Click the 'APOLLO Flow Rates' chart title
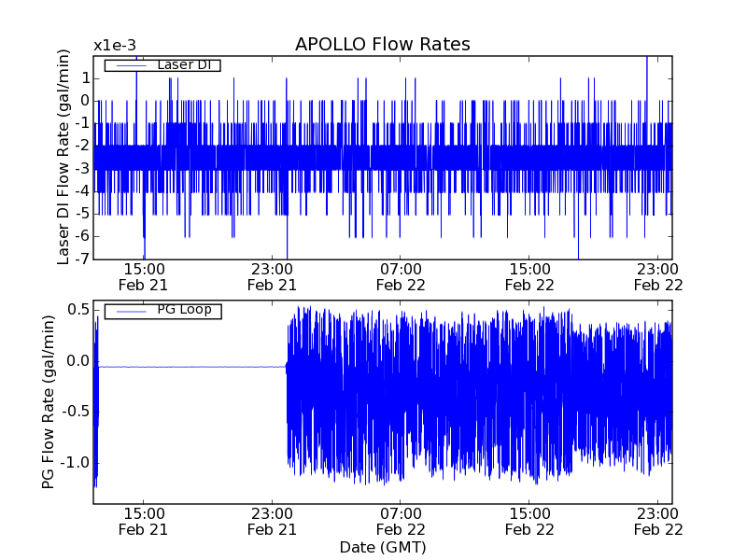 382,45
